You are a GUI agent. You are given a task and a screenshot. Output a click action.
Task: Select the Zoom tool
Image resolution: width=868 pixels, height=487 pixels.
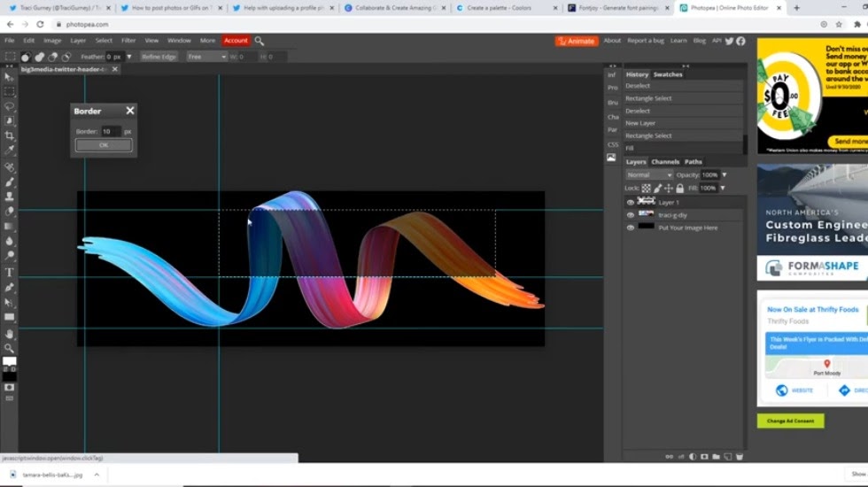9,348
